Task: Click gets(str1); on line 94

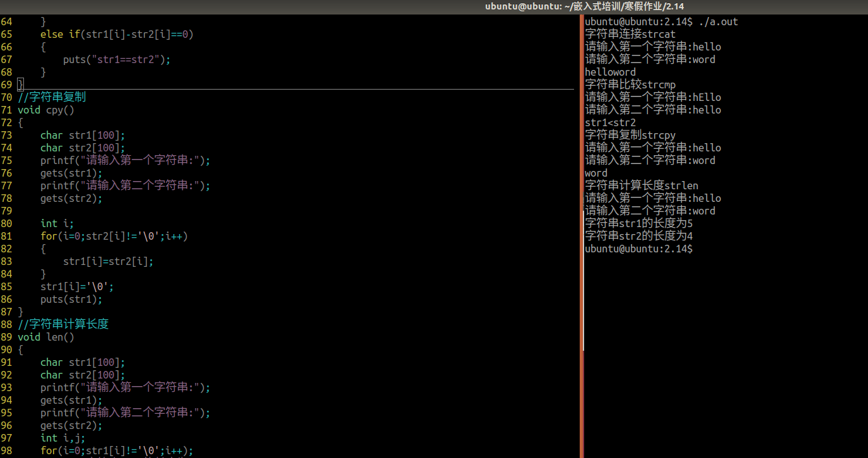Action: (x=71, y=400)
